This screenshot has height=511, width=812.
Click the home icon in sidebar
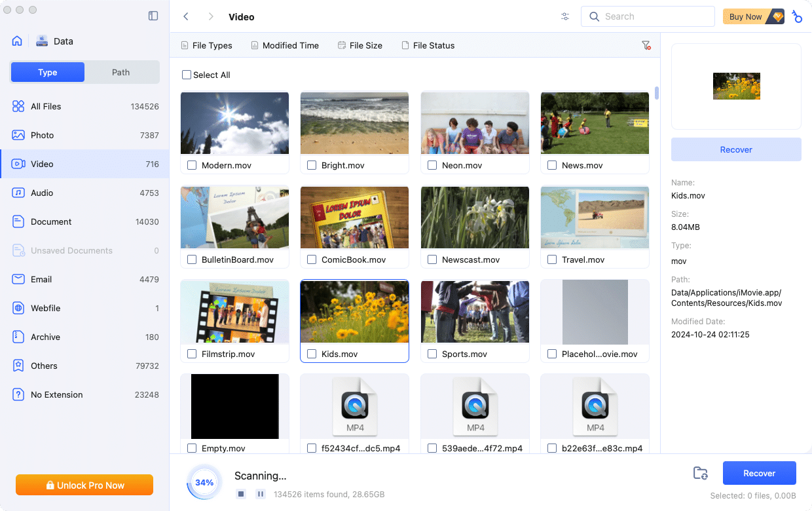tap(17, 41)
